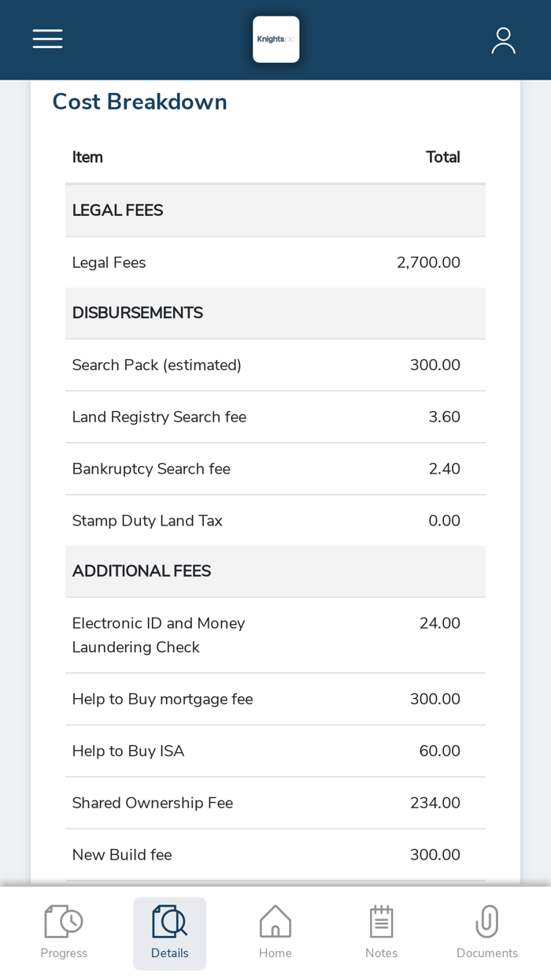Select the Details magnifier icon
This screenshot has width=551, height=980.
click(x=169, y=922)
